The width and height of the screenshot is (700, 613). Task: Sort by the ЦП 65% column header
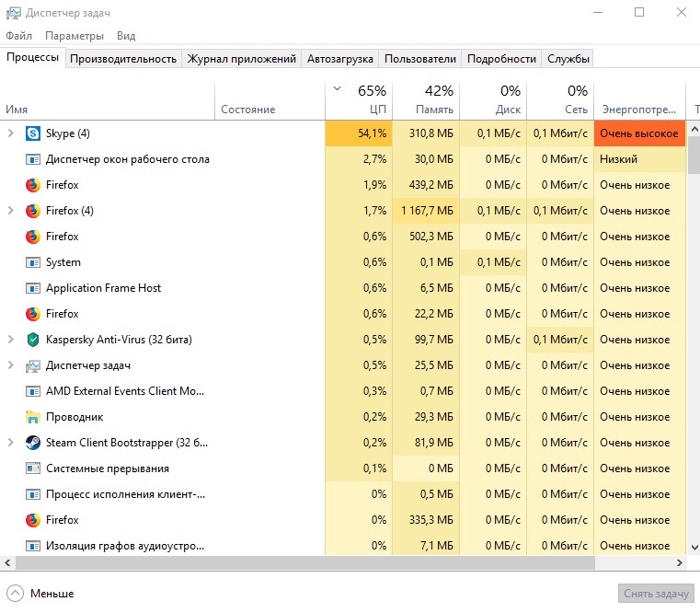point(359,100)
